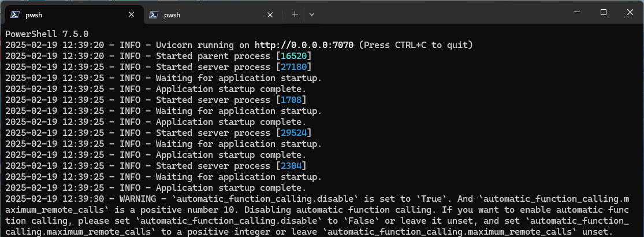
Task: Click the PowerShell 7.5.0 version text
Action: (46, 34)
